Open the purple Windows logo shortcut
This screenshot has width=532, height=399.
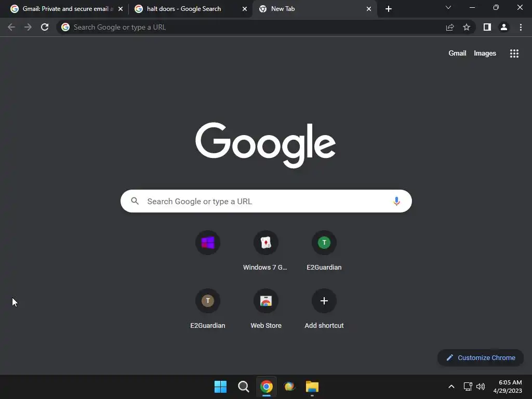tap(208, 243)
